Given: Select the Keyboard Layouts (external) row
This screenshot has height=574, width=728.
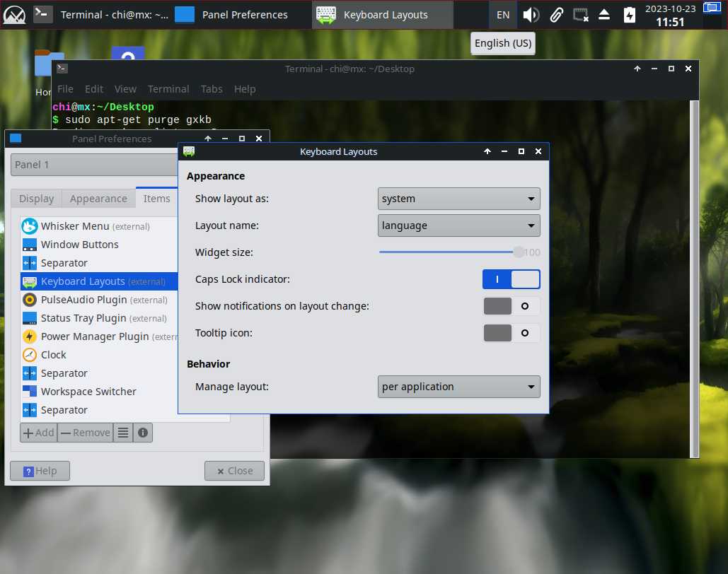Looking at the screenshot, I should 99,281.
